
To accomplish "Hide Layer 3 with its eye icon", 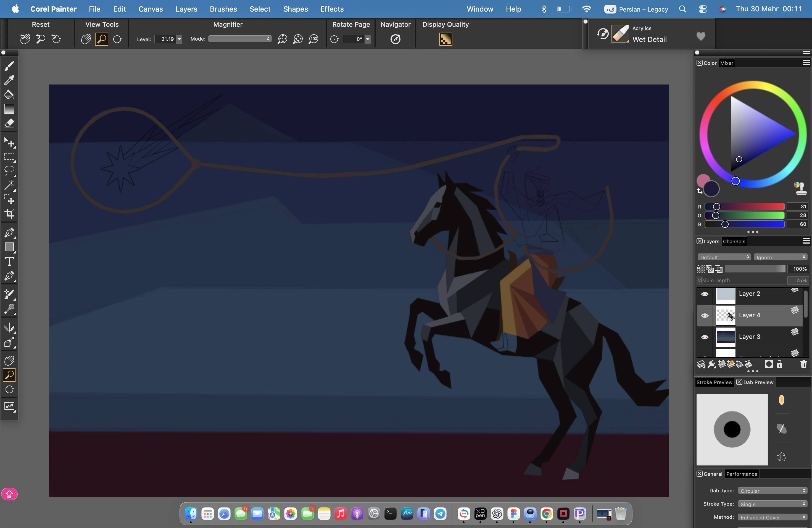I will point(705,337).
